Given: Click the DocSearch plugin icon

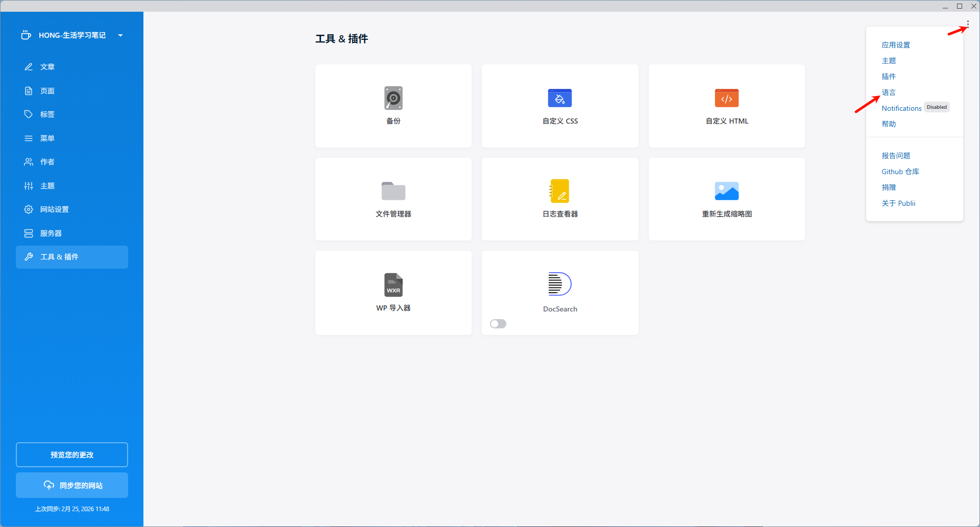Looking at the screenshot, I should coord(560,284).
